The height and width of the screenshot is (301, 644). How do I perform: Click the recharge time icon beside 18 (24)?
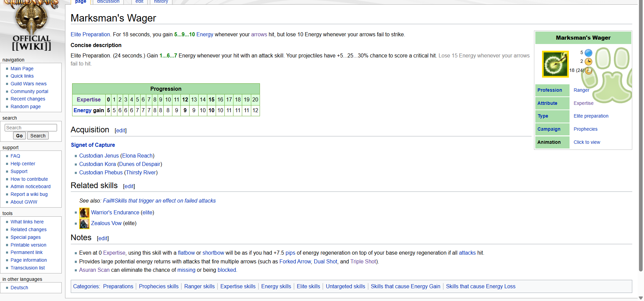(589, 70)
